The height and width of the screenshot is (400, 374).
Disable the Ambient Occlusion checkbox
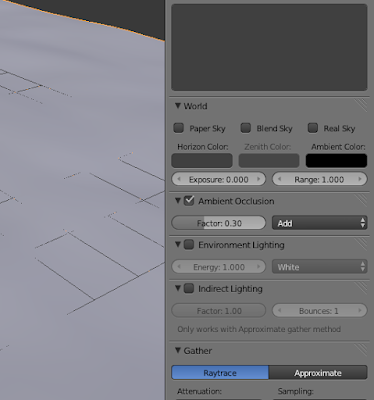189,201
